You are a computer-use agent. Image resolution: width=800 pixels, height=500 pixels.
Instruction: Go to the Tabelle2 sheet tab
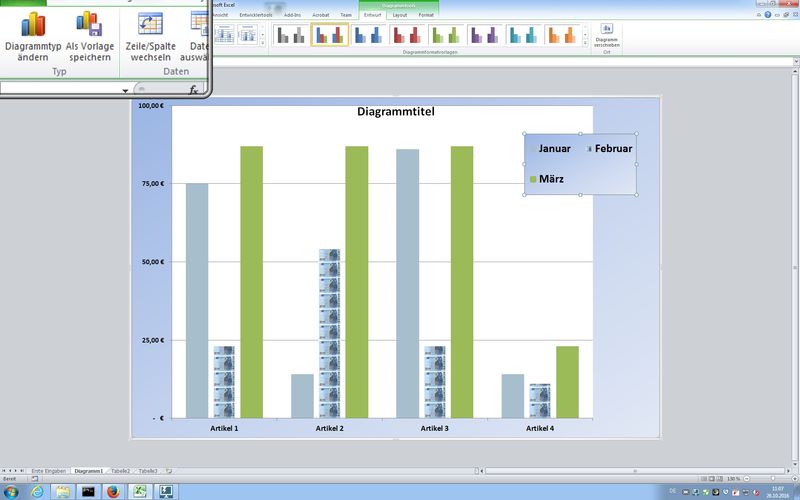[x=120, y=470]
